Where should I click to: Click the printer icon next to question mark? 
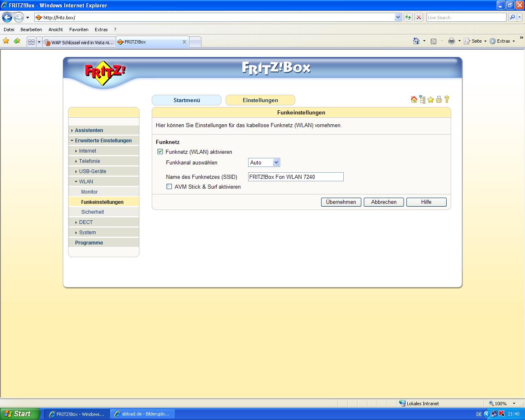point(439,99)
